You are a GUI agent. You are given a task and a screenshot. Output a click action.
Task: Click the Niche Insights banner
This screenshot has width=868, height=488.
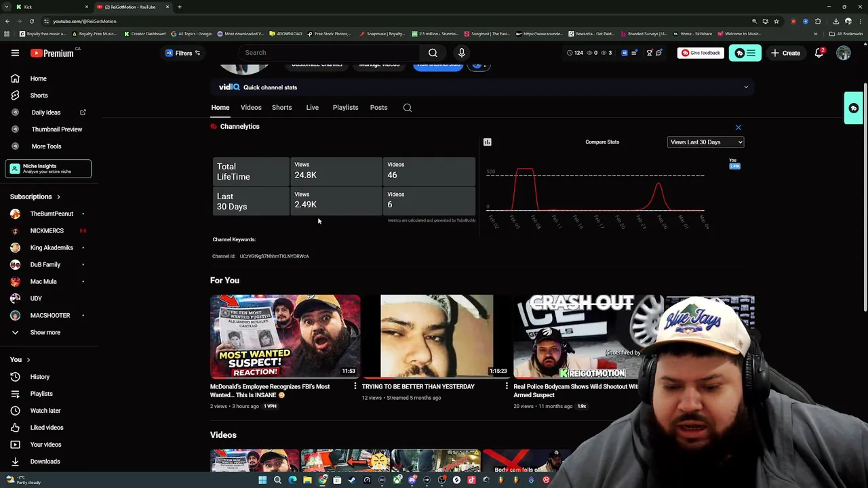pyautogui.click(x=48, y=169)
